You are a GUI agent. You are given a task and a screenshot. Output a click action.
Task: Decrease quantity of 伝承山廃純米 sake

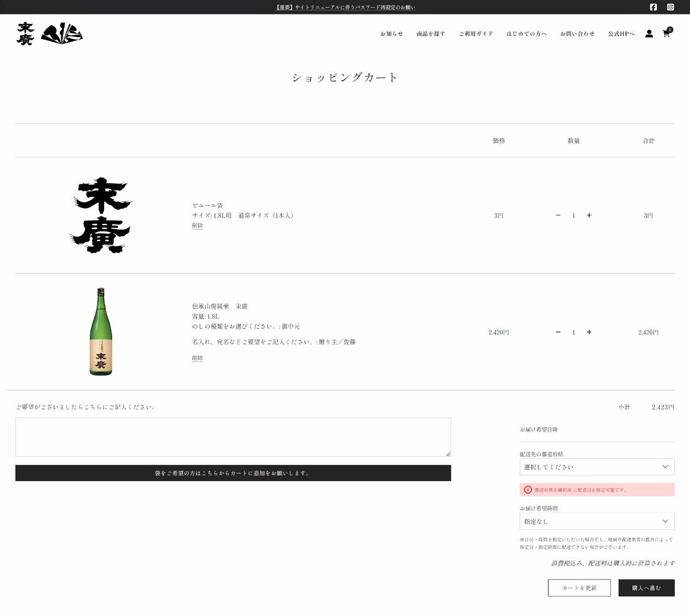tap(558, 332)
